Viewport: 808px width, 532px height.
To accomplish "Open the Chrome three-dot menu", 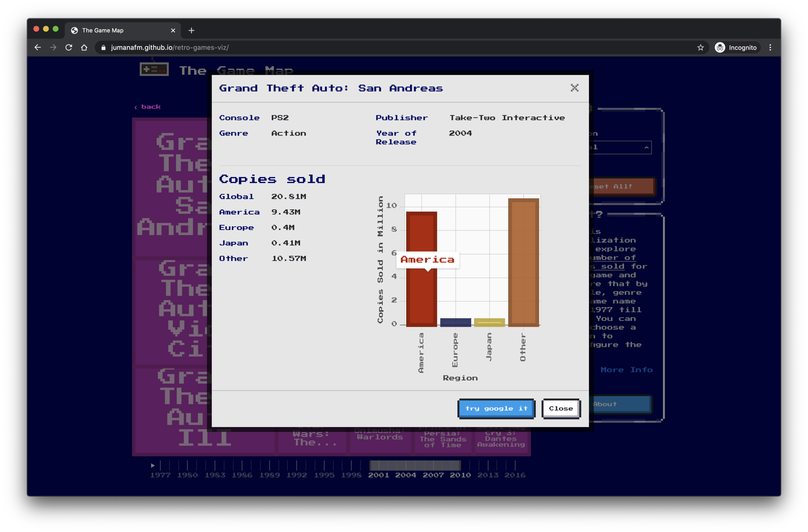I will pos(770,48).
